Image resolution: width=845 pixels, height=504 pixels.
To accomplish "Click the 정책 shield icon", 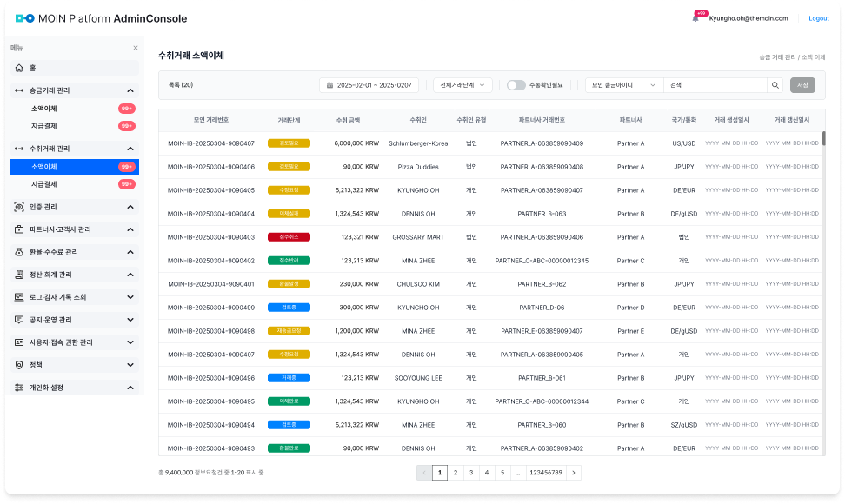I will (20, 365).
